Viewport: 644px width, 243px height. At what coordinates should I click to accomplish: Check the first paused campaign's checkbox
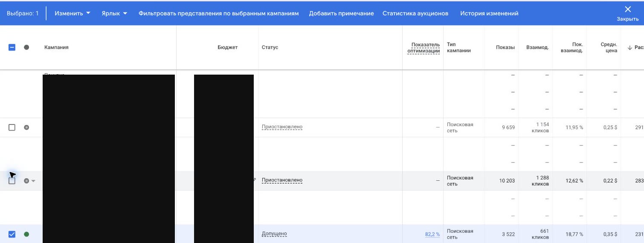12,127
